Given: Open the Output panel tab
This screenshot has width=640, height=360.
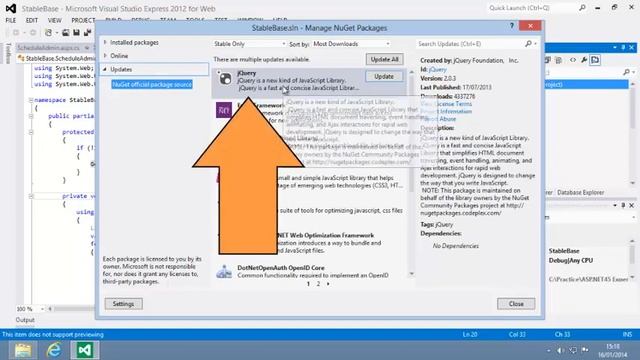Looking at the screenshot, I should [25, 320].
